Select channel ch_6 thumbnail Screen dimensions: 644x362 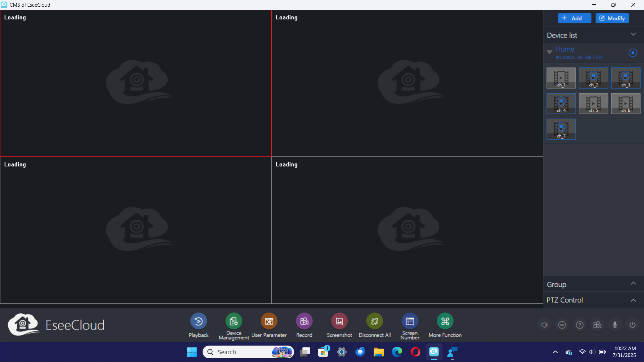pyautogui.click(x=626, y=104)
